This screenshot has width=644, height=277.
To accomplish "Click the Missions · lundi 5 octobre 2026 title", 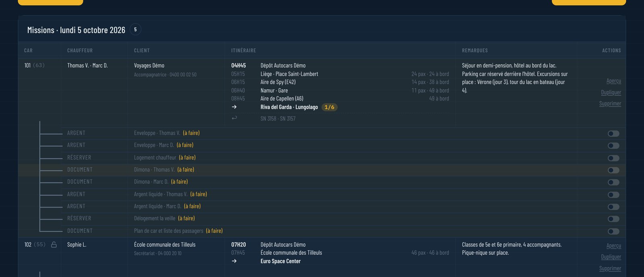I will click(x=76, y=30).
